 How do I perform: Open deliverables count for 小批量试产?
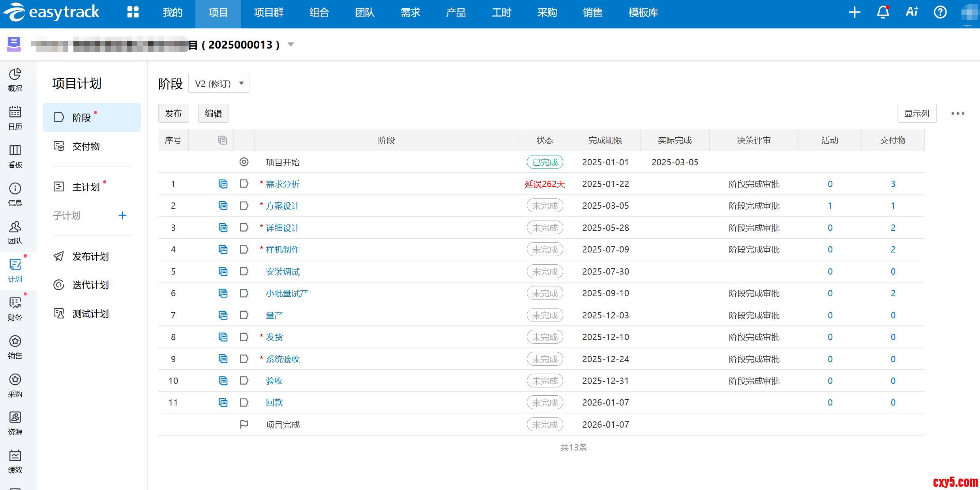click(893, 294)
